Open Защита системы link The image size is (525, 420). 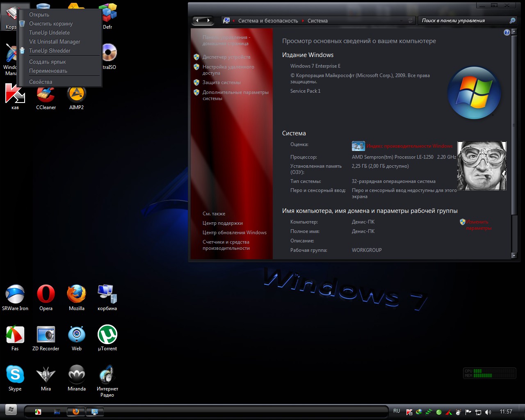221,82
